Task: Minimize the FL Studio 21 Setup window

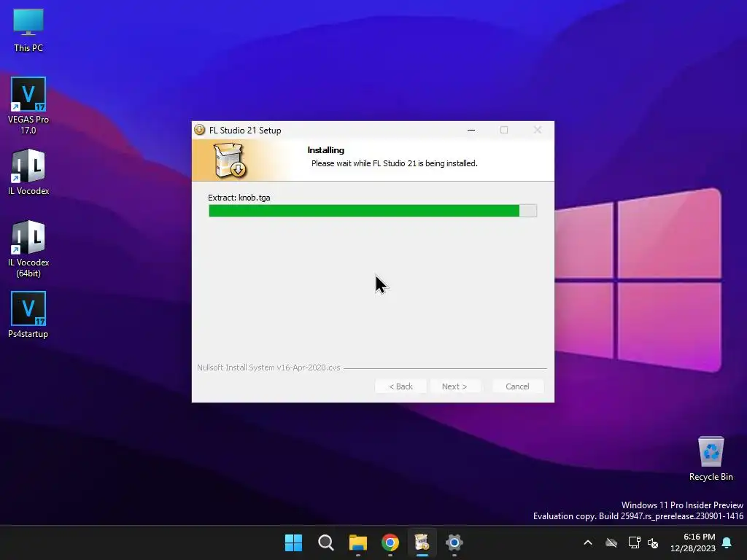Action: [471, 130]
